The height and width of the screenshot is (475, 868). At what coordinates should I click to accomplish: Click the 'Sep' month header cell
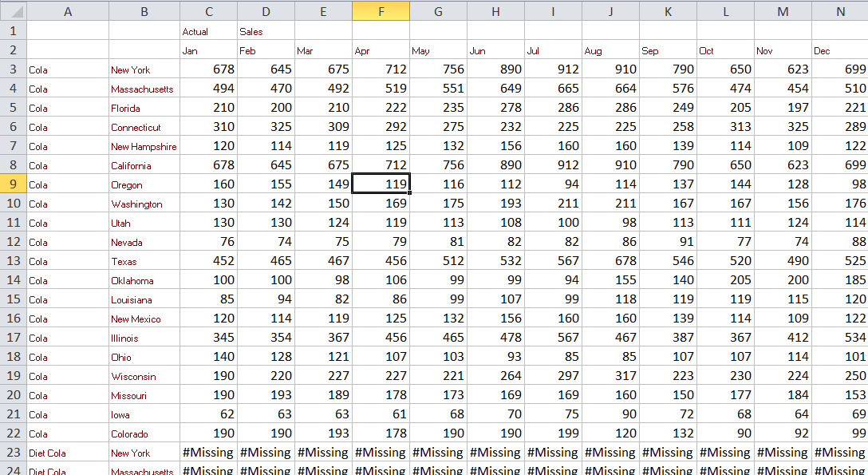[x=669, y=49]
